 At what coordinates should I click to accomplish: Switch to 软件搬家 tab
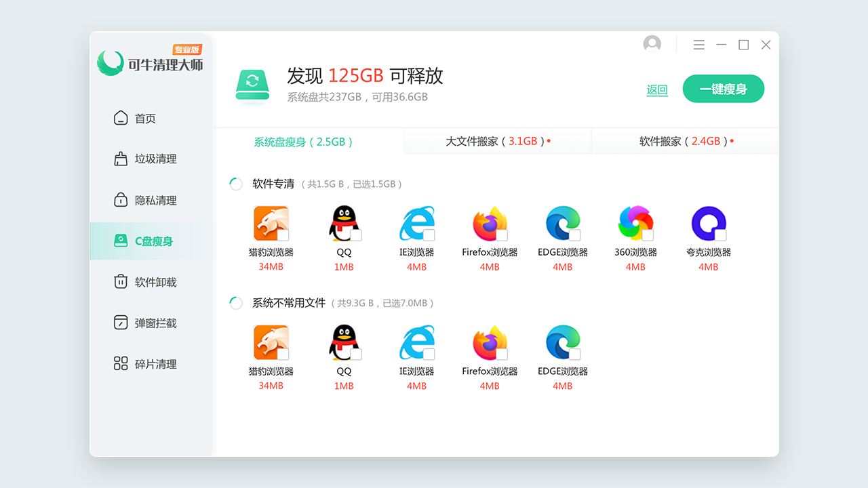coord(686,142)
